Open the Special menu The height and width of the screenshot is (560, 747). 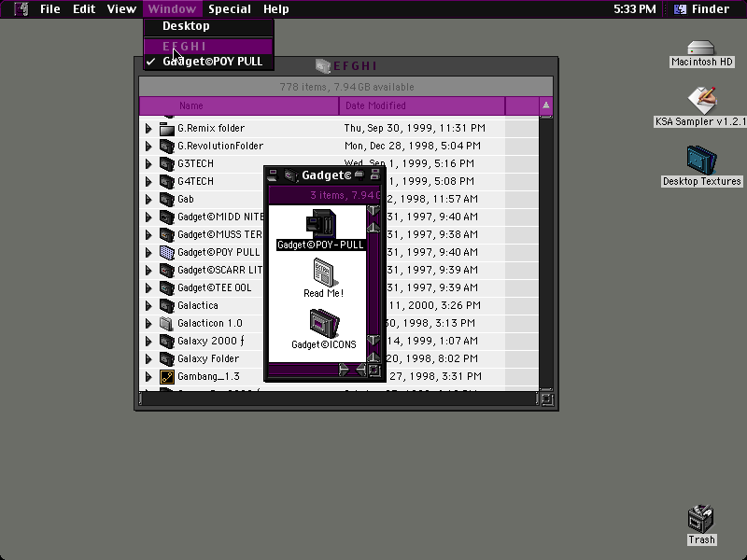pyautogui.click(x=229, y=8)
